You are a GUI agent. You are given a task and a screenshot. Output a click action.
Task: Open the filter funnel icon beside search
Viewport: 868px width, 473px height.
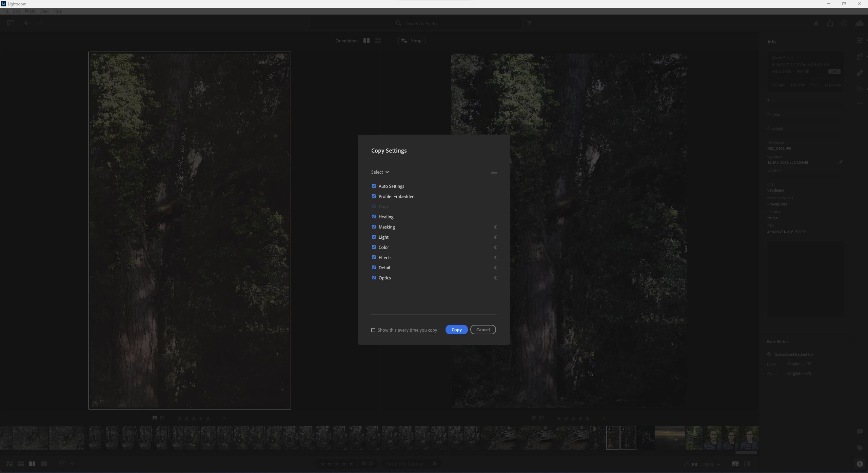point(529,23)
